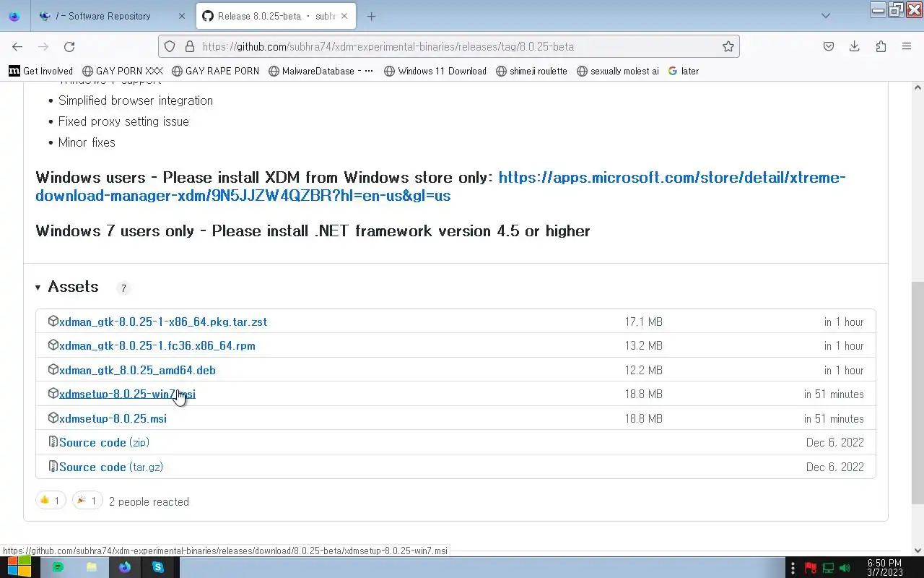Open the Pocket save icon
The image size is (924, 578).
829,46
